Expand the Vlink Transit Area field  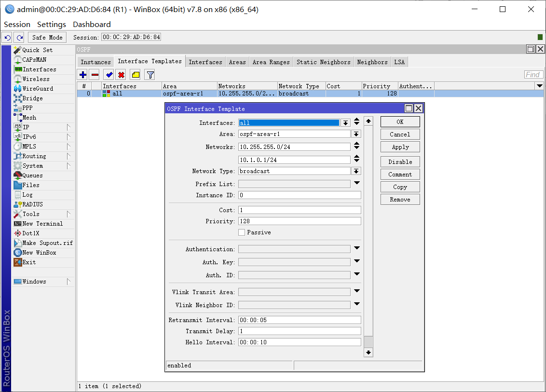tap(356, 291)
